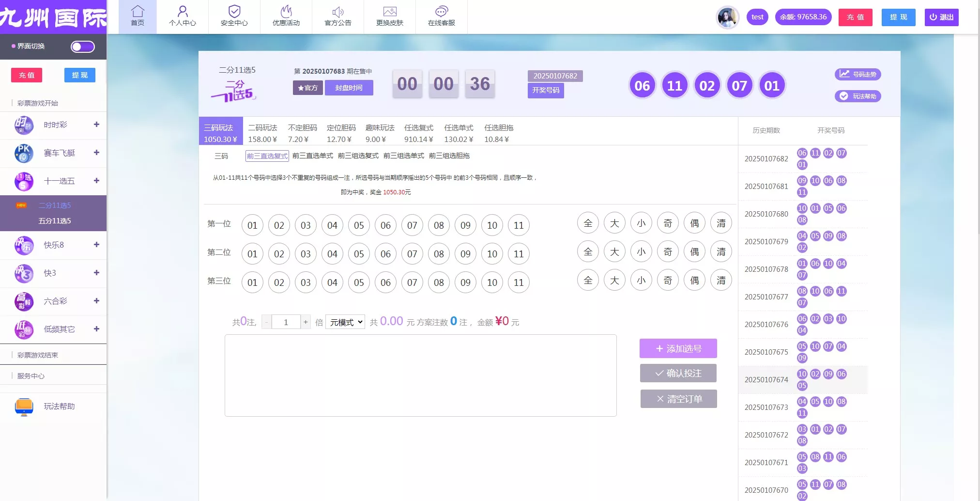Click the 退出 logout button

point(941,17)
